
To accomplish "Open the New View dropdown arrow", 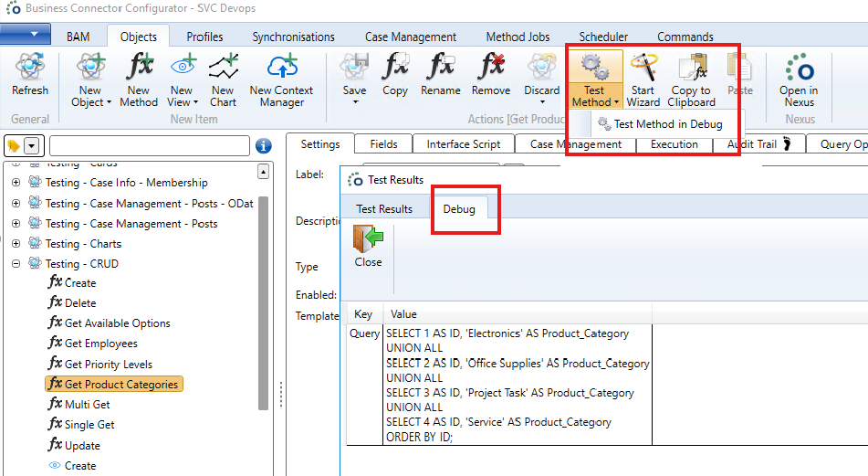I will (195, 102).
